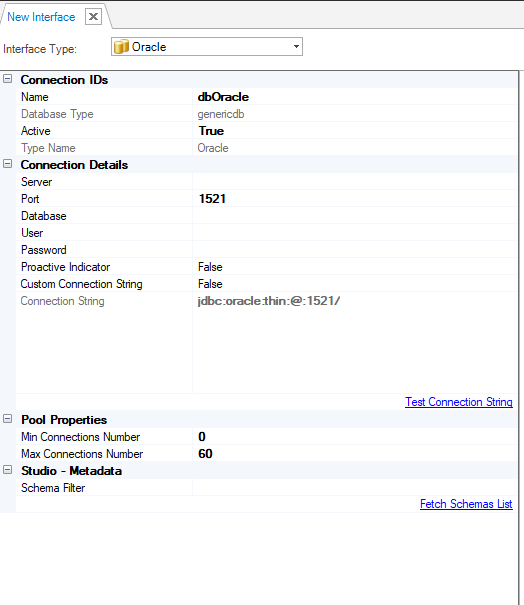Screen dimensions: 524x605
Task: Open the Interface Type dropdown arrow
Action: coord(296,47)
